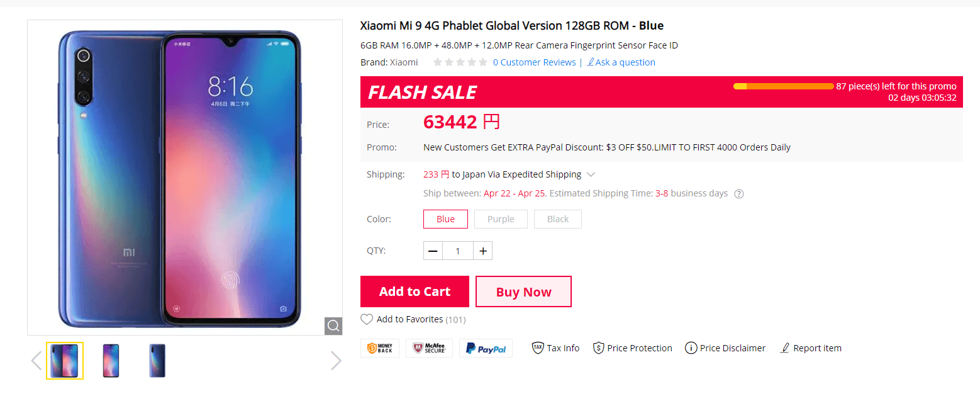Open the Money Back guarantee badge
This screenshot has width=980, height=396.
[380, 348]
